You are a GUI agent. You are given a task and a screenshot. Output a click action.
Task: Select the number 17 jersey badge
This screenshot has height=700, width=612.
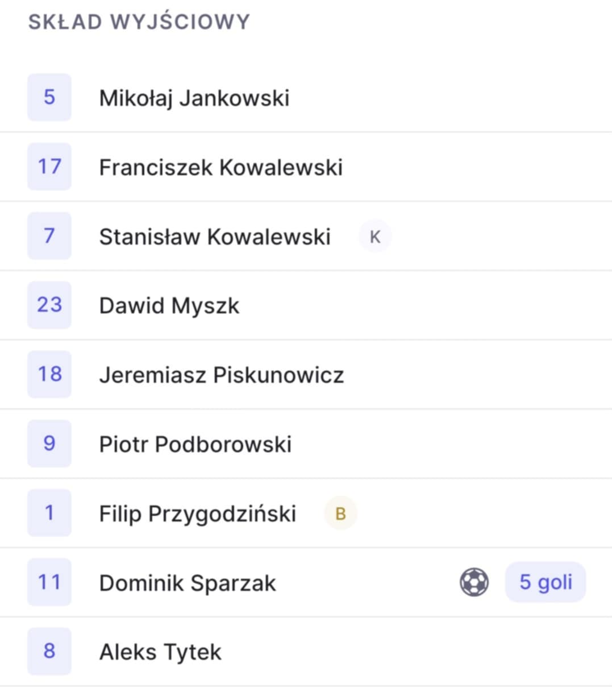(49, 167)
